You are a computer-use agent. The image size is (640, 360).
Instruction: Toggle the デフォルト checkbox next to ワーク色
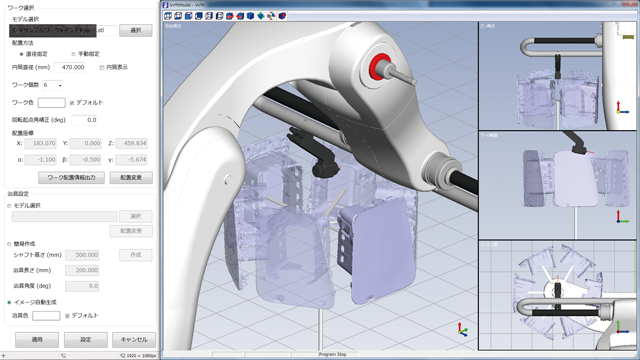click(72, 103)
